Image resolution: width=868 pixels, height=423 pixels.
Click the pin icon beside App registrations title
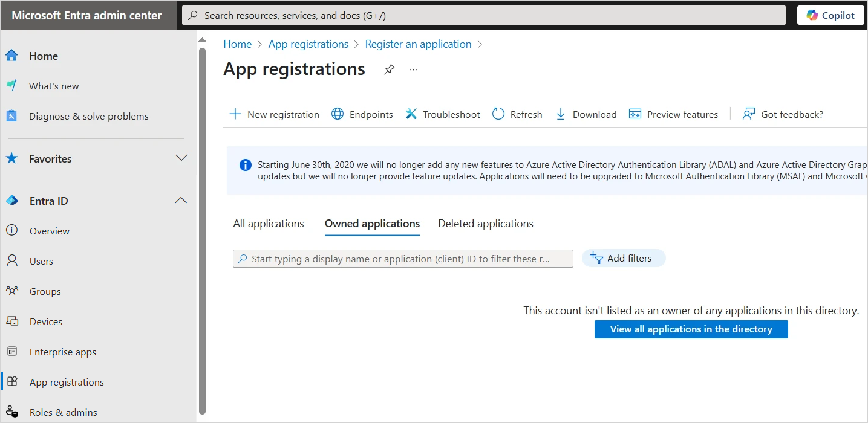(390, 69)
